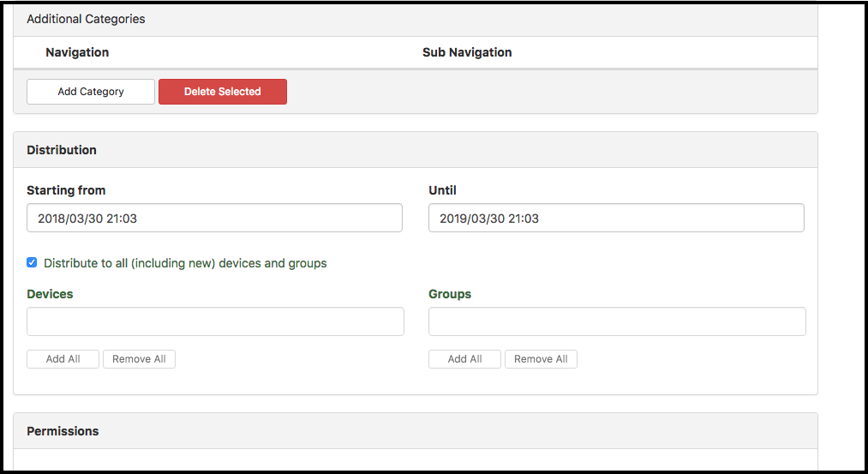The image size is (868, 474).
Task: Click inside the Devices selection box
Action: coord(215,321)
